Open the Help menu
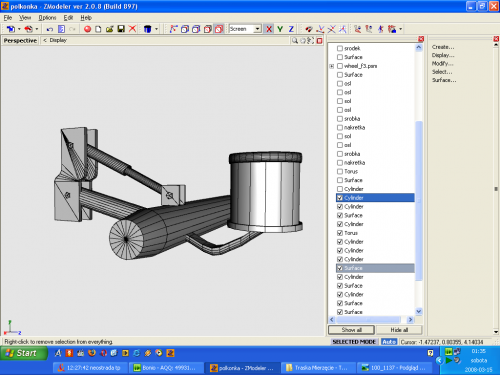500x375 pixels. click(x=86, y=18)
